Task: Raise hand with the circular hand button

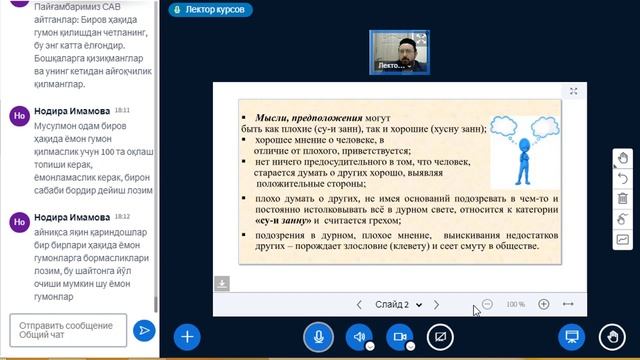Action: tap(612, 337)
